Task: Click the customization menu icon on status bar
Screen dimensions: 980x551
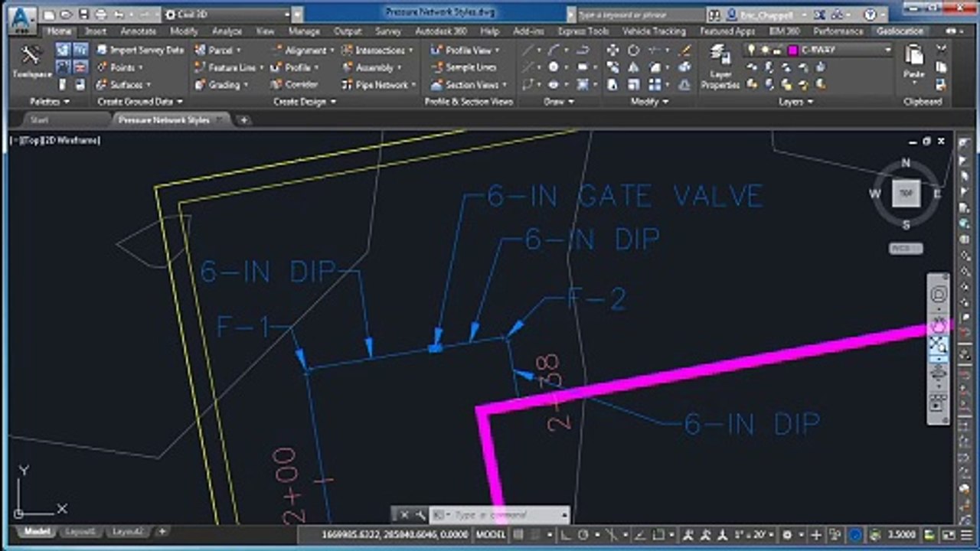Action: (x=968, y=535)
